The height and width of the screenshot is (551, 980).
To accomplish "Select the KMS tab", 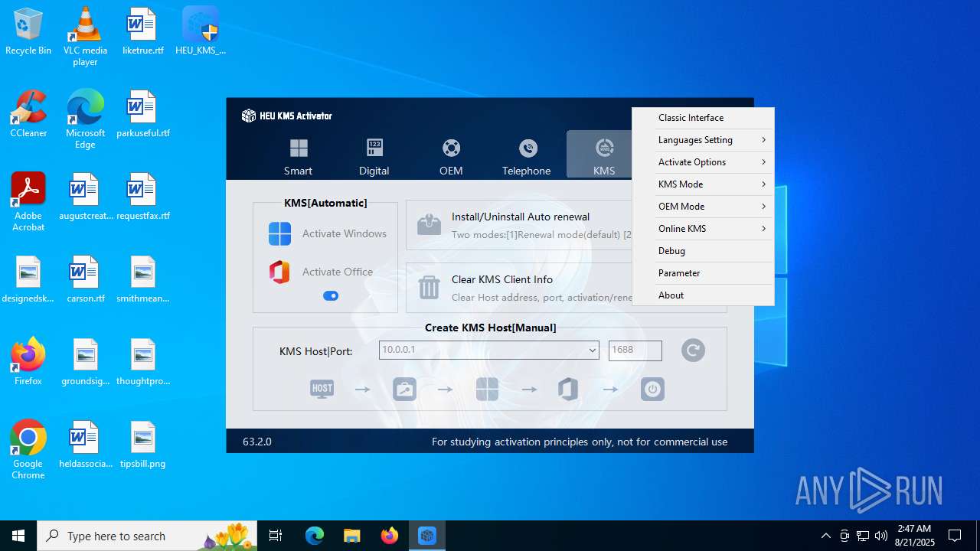I will pos(604,156).
